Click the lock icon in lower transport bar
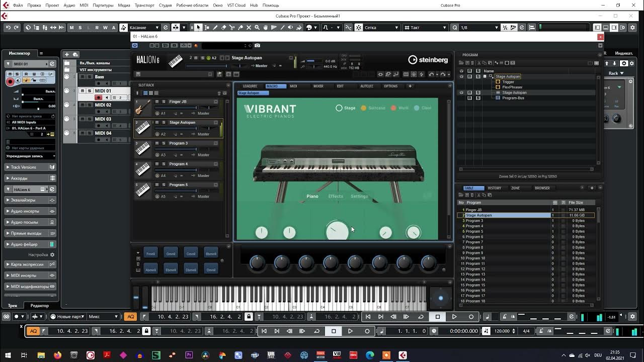Viewport: 644px width, 362px height. [x=146, y=331]
